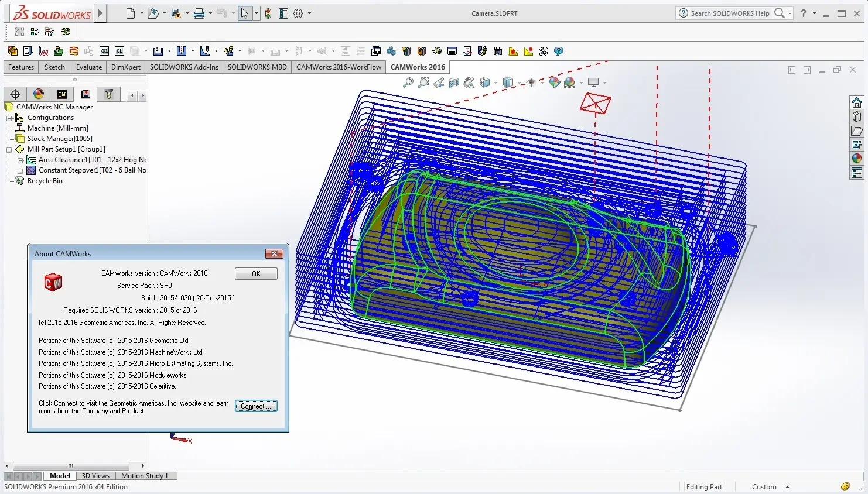Click the Save CL File icon
Screen dimensions: 868x494
(119, 51)
